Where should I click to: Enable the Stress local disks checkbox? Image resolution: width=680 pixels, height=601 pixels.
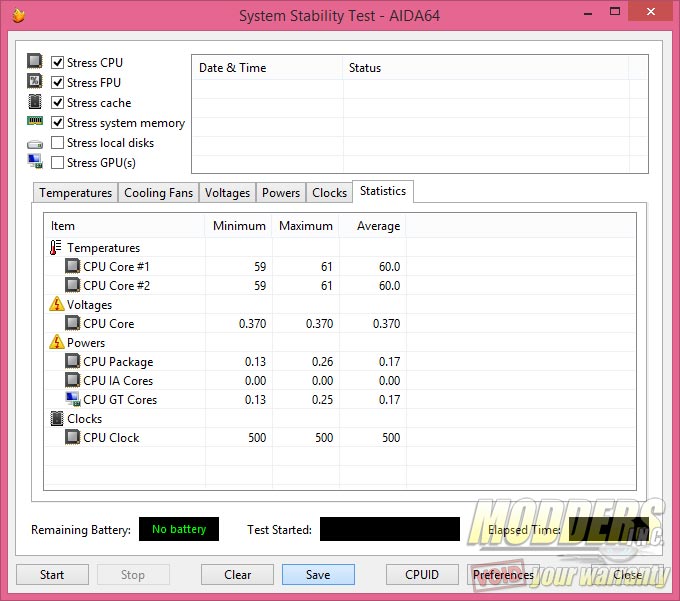(58, 143)
